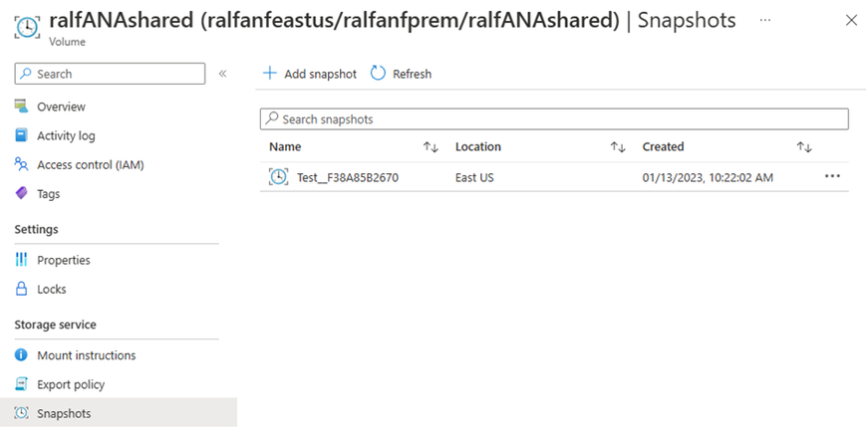Collapse the sidebar with double-chevron

[222, 74]
